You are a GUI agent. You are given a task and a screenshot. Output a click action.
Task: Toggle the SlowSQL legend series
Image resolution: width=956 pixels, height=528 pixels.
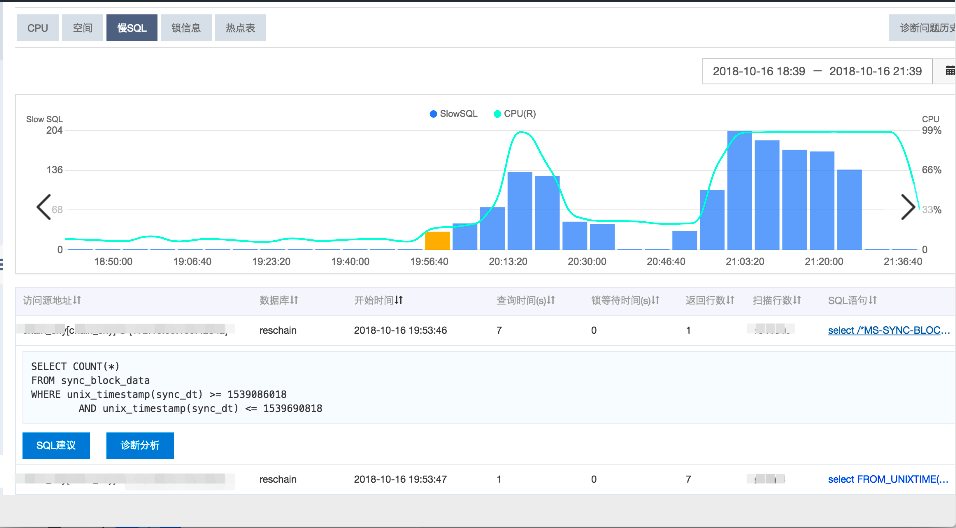[x=454, y=114]
